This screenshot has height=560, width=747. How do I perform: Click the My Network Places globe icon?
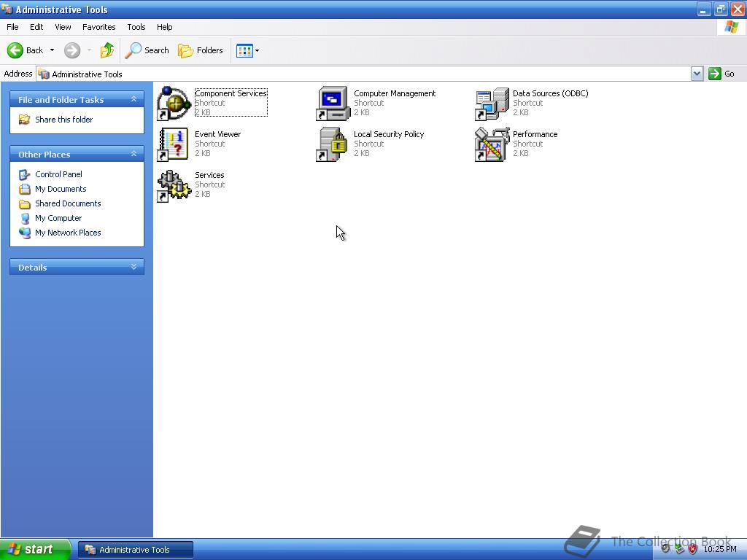tap(24, 233)
